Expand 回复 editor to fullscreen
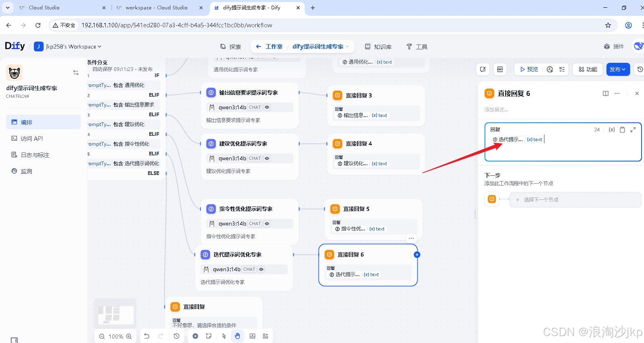The height and width of the screenshot is (343, 644). pyautogui.click(x=633, y=130)
